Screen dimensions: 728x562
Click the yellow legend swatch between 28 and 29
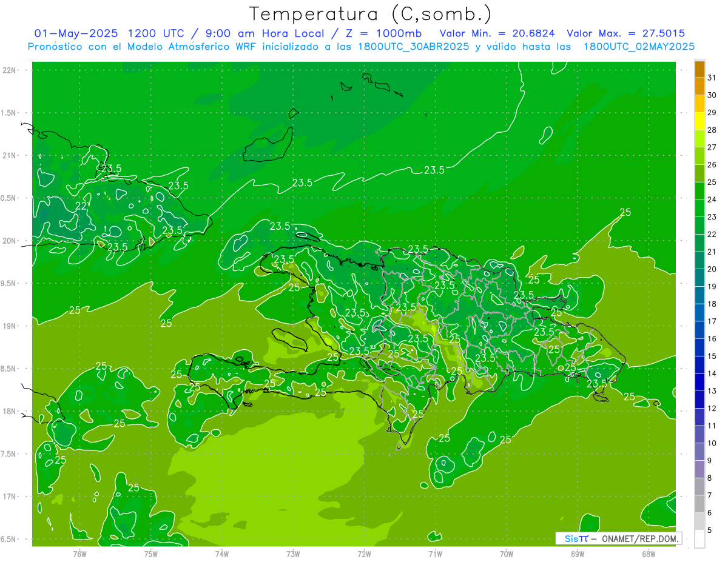coord(699,121)
